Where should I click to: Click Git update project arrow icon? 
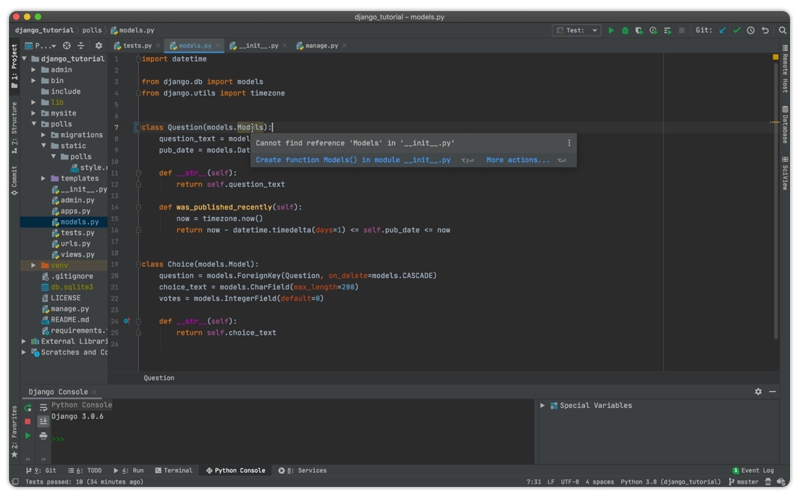pyautogui.click(x=723, y=30)
